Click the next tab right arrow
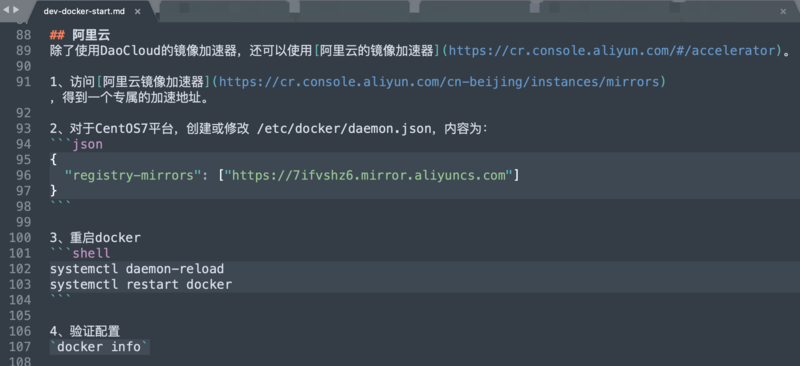800x366 pixels. click(16, 10)
